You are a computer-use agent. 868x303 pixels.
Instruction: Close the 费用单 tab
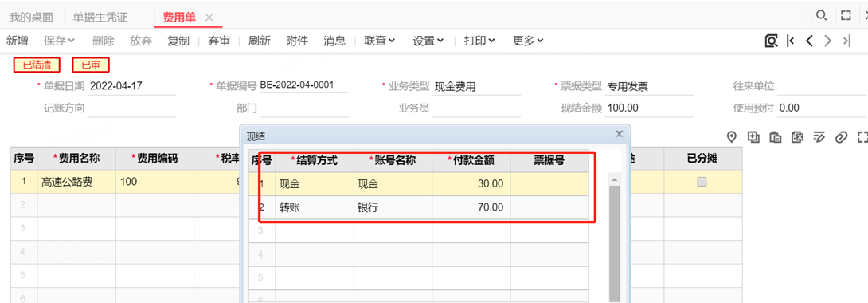209,18
